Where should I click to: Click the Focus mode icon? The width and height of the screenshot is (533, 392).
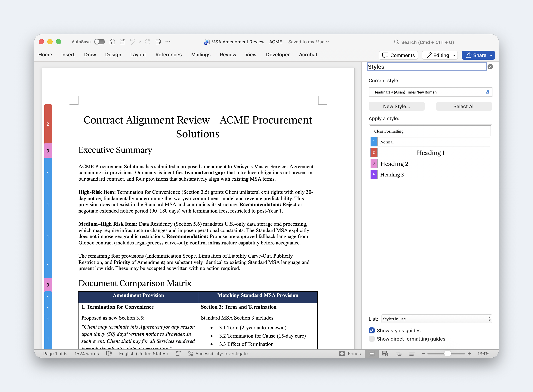(342, 354)
